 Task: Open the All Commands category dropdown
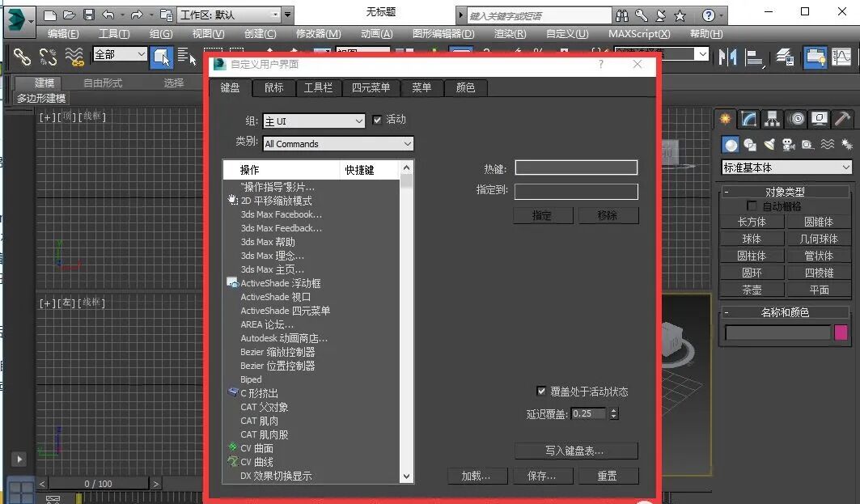(338, 143)
